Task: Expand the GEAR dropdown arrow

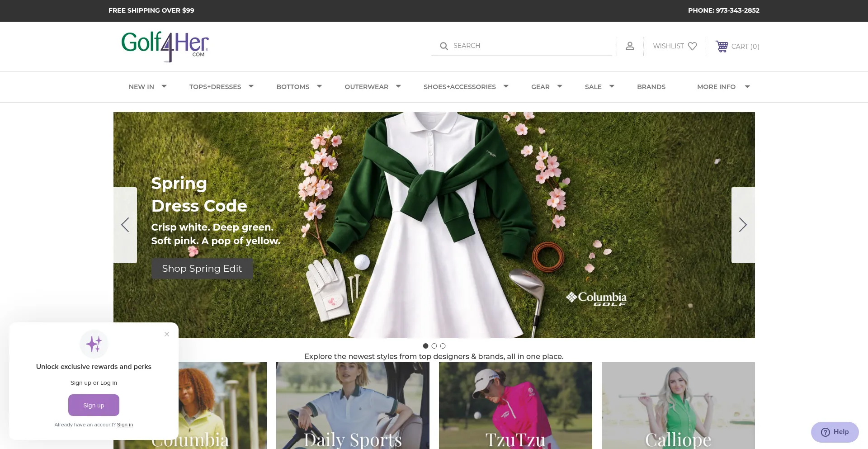Action: (560, 86)
